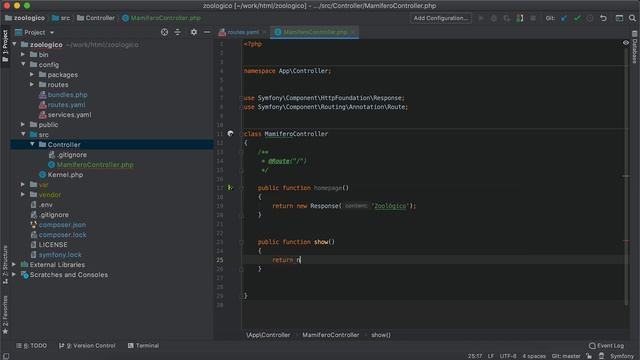Expand the vendor folder
640x360 pixels.
point(23,194)
